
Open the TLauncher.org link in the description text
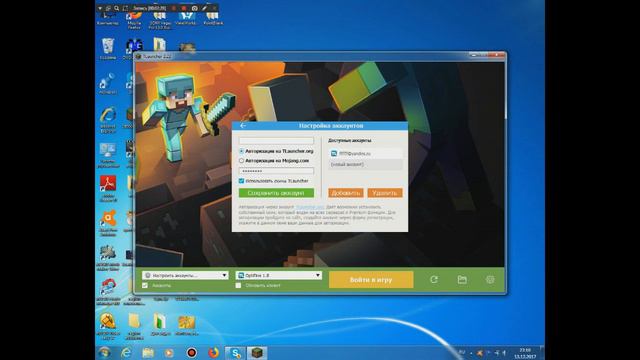pos(310,207)
